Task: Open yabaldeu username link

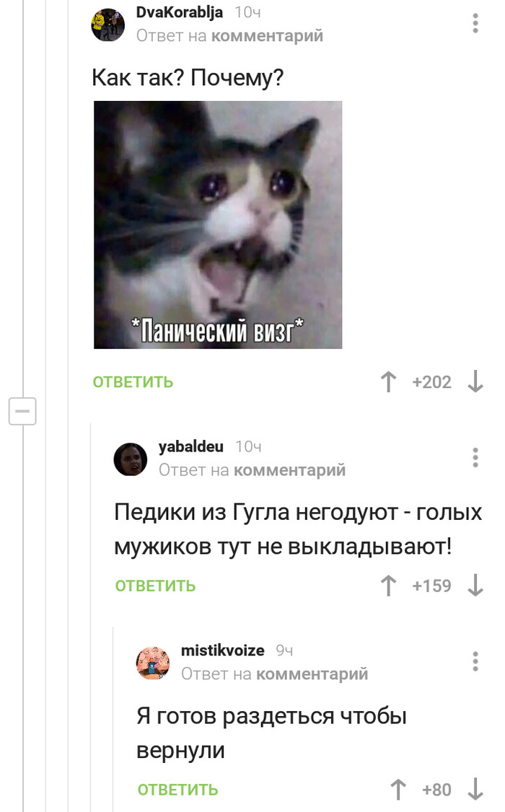Action: click(191, 446)
